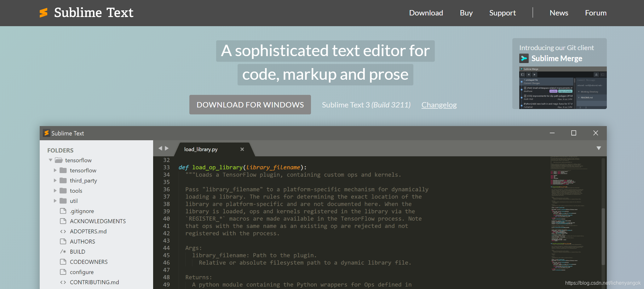
Task: Click the previous tab left arrow
Action: (x=160, y=148)
